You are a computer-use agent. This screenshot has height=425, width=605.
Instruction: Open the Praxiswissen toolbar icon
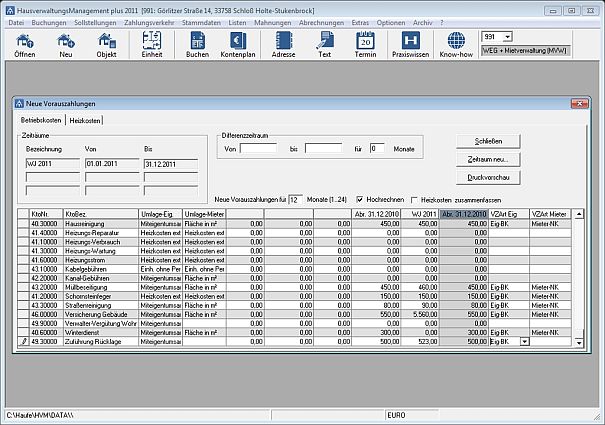pyautogui.click(x=411, y=45)
